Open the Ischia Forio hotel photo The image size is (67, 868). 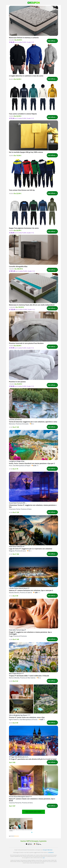coord(33,445)
